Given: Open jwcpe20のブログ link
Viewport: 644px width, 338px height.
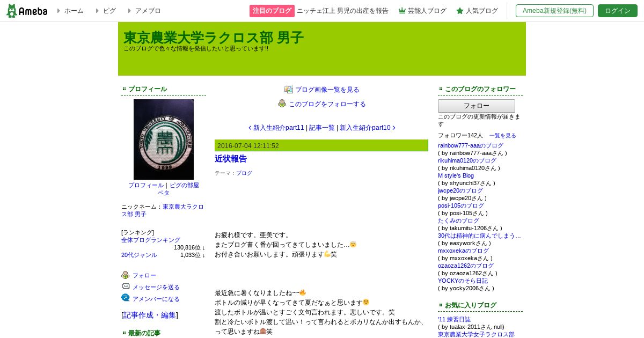Looking at the screenshot, I should (460, 190).
